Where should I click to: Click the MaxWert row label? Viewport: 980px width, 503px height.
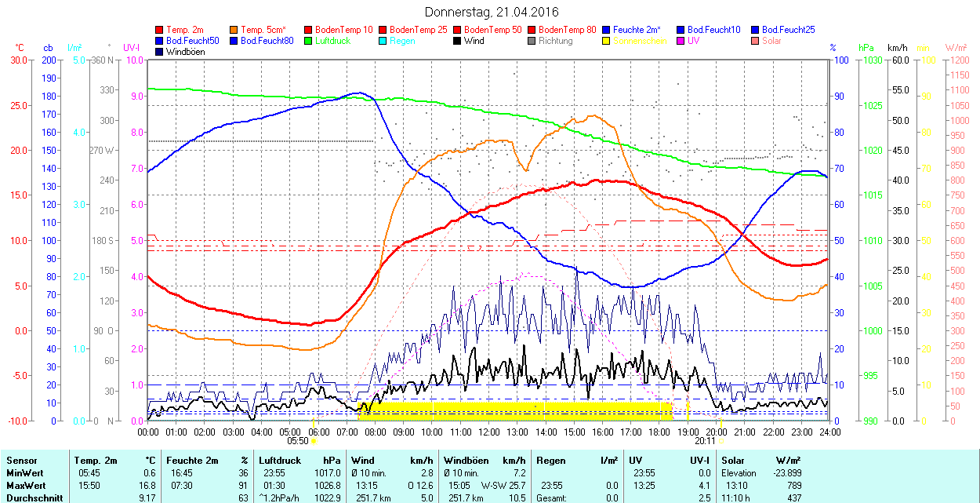[26, 486]
